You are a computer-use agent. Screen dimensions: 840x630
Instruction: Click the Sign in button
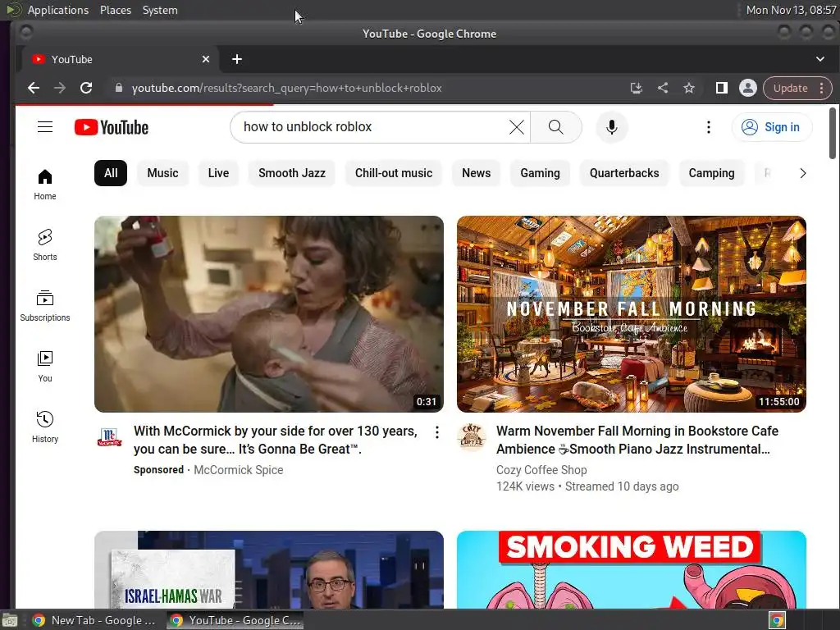[x=772, y=127]
